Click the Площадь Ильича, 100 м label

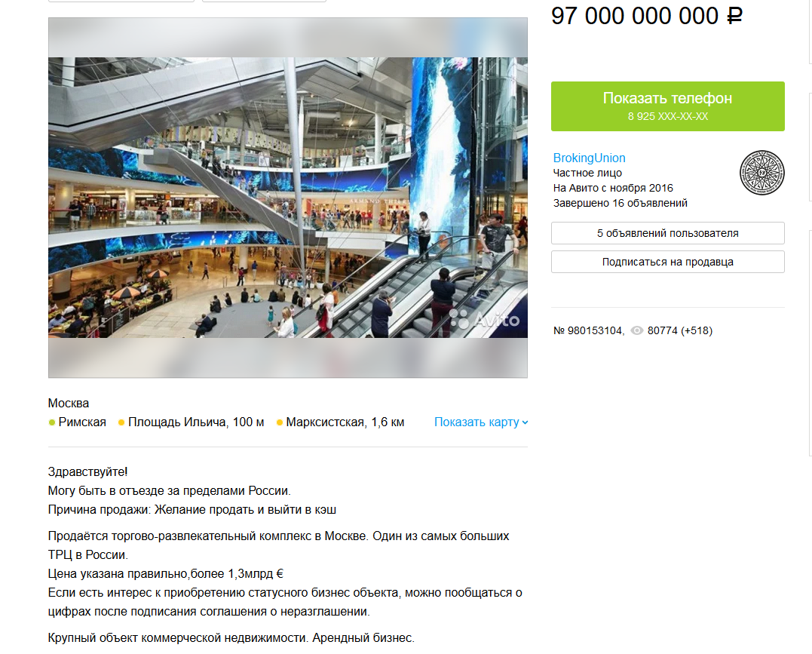coord(196,422)
